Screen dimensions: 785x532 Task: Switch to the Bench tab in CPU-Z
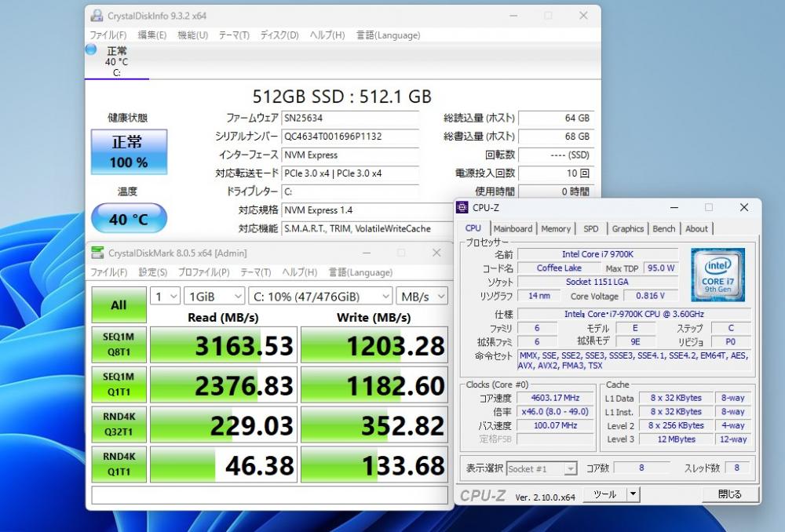click(664, 228)
